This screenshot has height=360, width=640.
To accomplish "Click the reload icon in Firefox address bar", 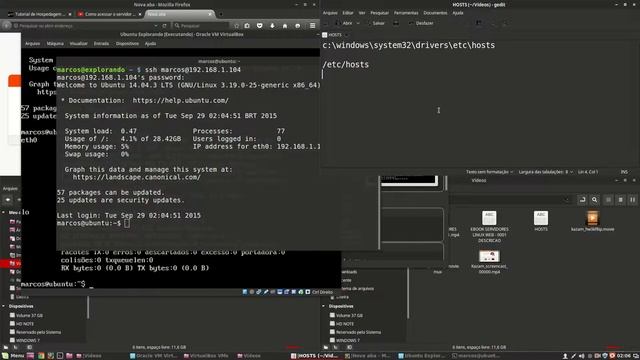I will pos(164,26).
